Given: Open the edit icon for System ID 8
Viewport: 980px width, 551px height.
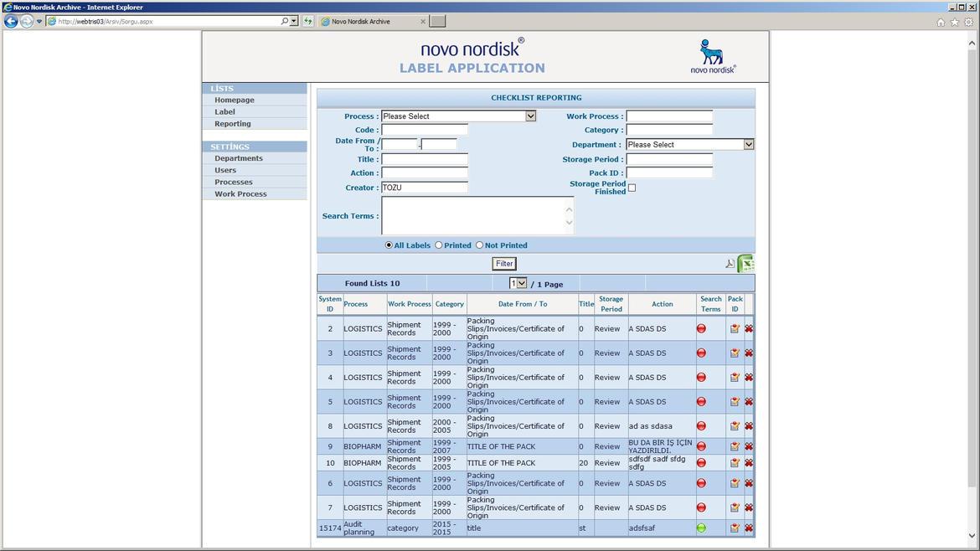Looking at the screenshot, I should click(x=735, y=426).
